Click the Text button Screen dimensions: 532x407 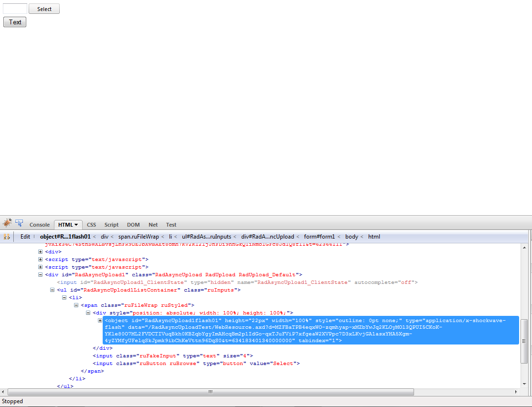pyautogui.click(x=15, y=22)
